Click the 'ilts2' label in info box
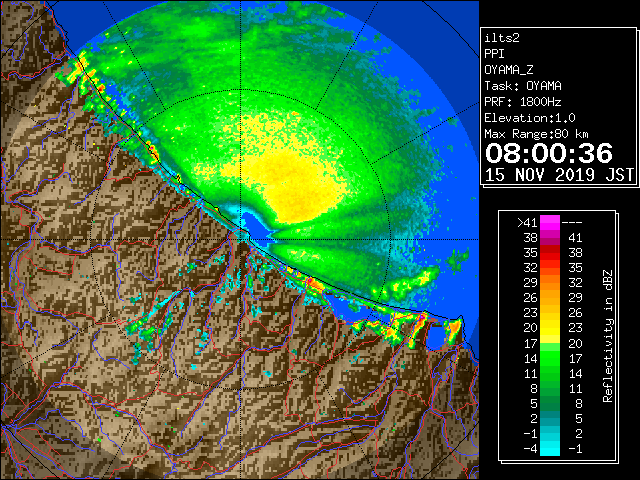Image resolution: width=640 pixels, height=480 pixels. (502, 38)
